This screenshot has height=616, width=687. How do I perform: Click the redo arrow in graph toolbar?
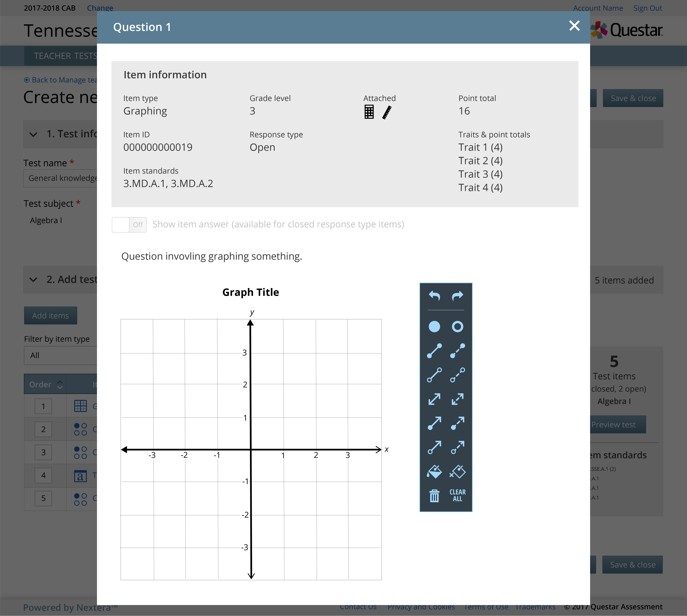click(457, 296)
